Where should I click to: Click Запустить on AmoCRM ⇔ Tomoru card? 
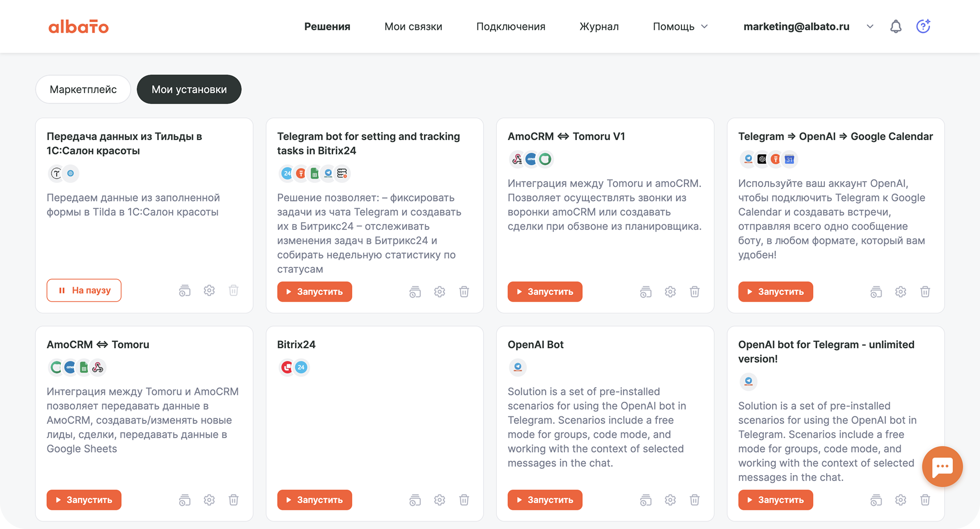(x=84, y=500)
